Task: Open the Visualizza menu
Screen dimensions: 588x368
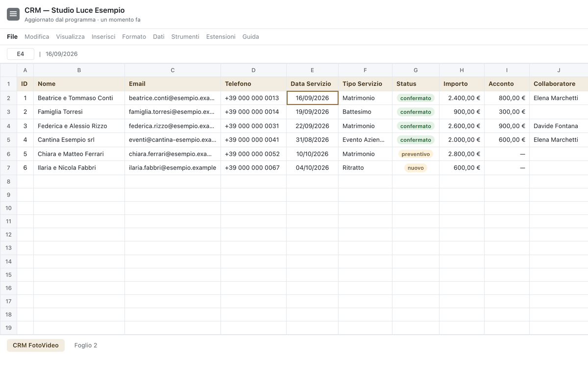Action: point(70,37)
